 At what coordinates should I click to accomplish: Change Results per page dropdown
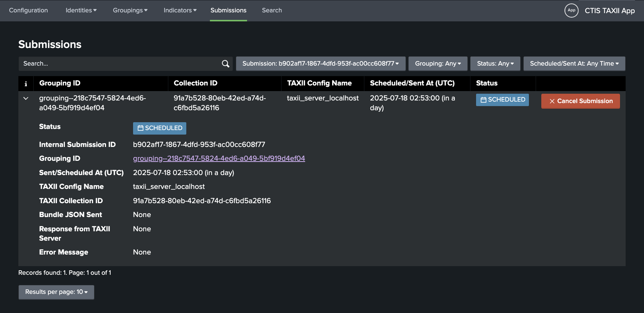pyautogui.click(x=56, y=292)
